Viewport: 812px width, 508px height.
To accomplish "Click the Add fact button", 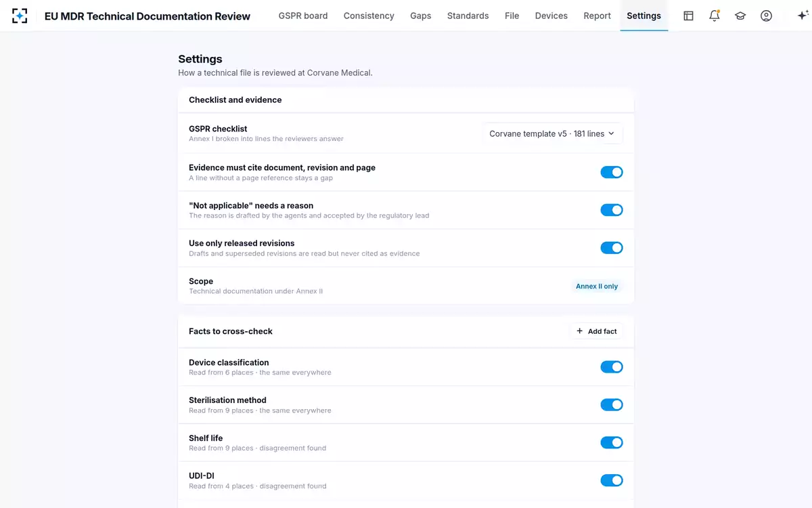I will click(x=597, y=331).
